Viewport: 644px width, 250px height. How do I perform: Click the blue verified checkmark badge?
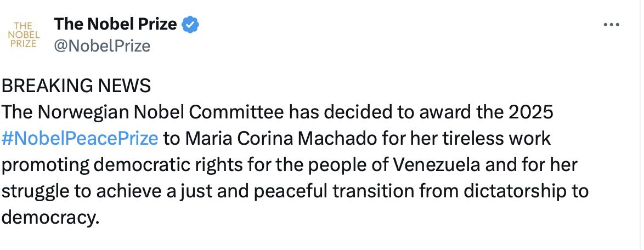pos(190,25)
